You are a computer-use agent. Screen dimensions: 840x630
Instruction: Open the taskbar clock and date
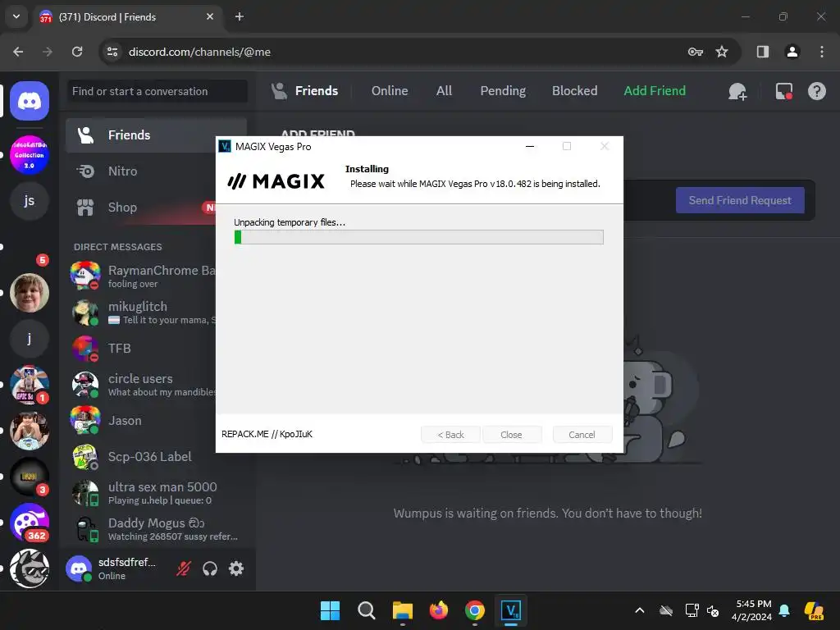pyautogui.click(x=751, y=610)
